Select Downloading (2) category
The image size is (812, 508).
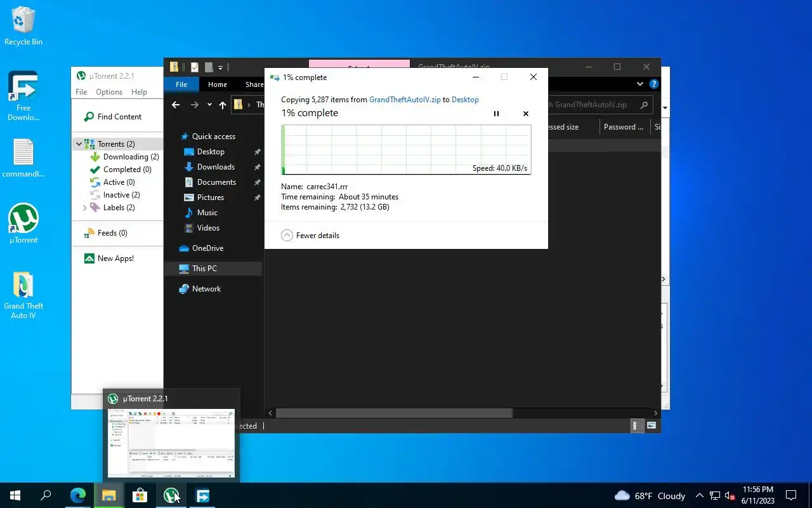pyautogui.click(x=131, y=157)
